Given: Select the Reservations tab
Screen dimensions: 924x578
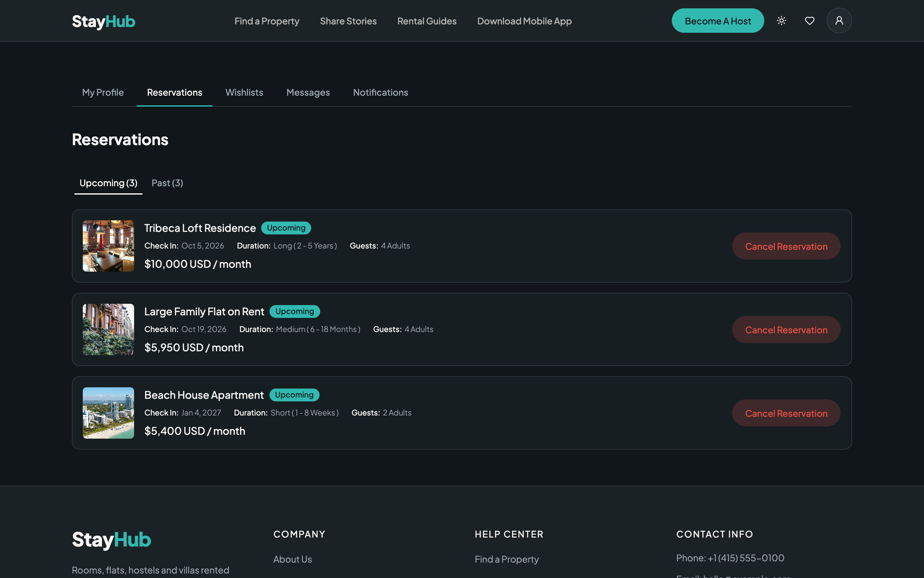Looking at the screenshot, I should click(175, 92).
